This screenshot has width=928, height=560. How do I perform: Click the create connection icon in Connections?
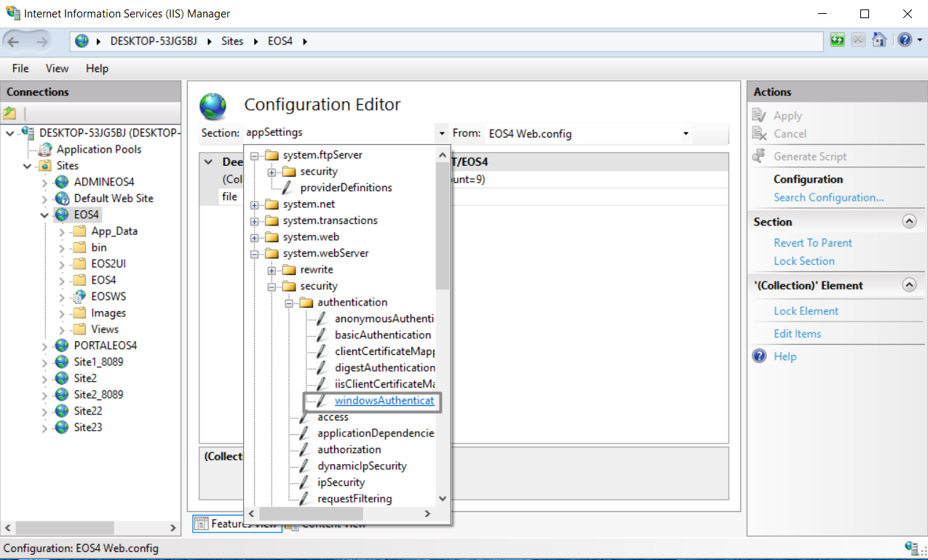pos(9,113)
